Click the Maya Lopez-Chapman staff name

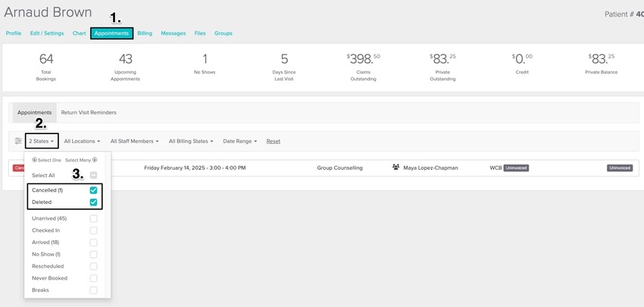pos(430,168)
